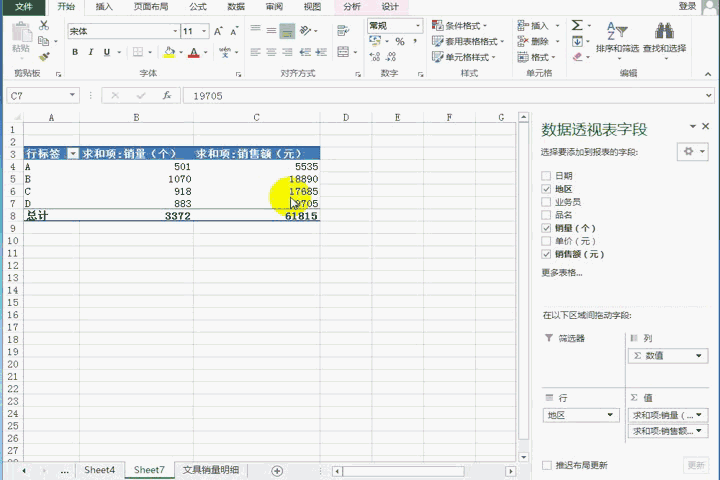Open the Sheet4 worksheet tab

click(x=99, y=469)
